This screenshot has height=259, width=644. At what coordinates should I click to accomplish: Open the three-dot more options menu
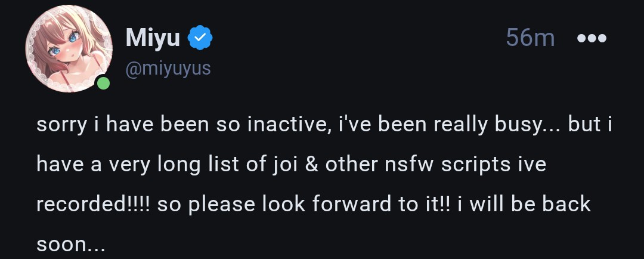pos(592,39)
